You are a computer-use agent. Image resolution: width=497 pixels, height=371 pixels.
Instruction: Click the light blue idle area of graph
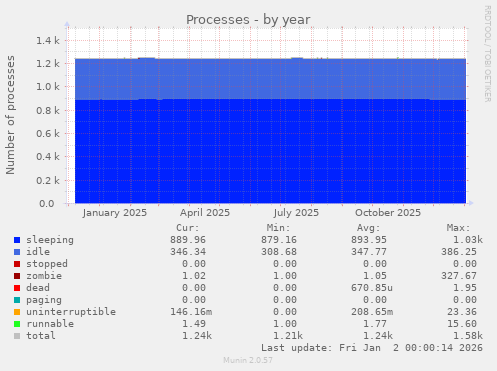click(x=270, y=79)
